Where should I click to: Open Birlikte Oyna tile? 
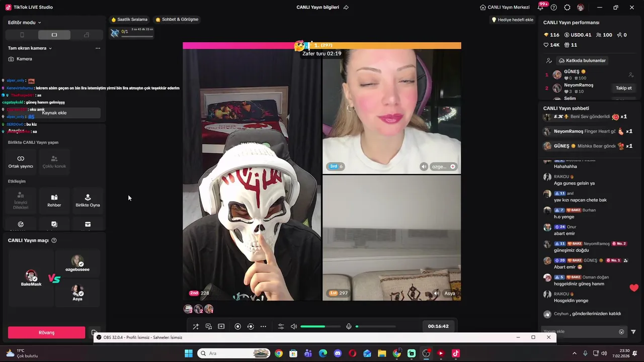pos(88,200)
